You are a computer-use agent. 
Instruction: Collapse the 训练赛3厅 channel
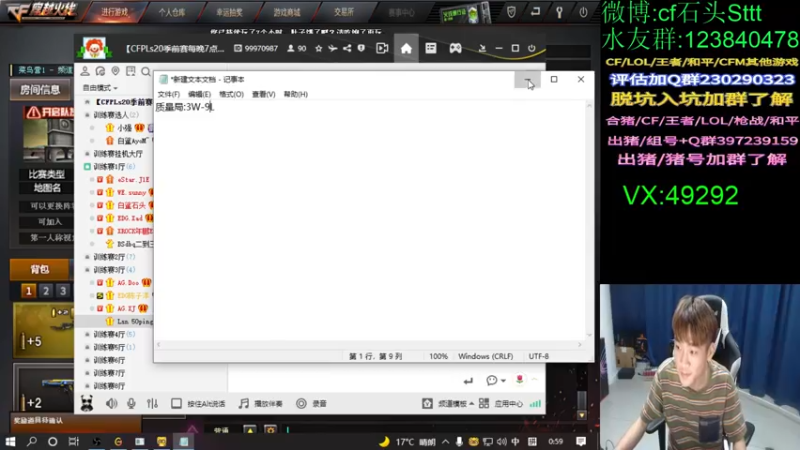tap(87, 269)
